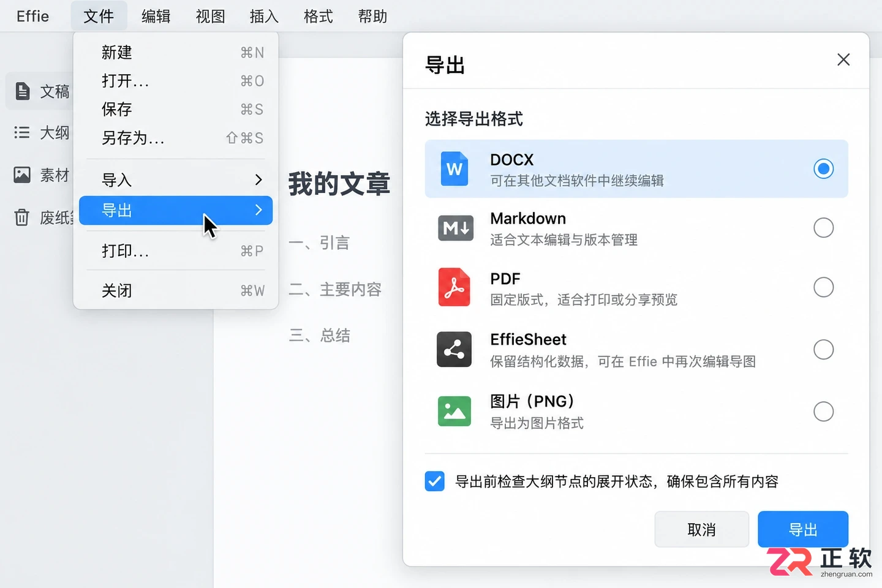Choose 新建 from the file menu
Image resolution: width=882 pixels, height=588 pixels.
pyautogui.click(x=176, y=53)
